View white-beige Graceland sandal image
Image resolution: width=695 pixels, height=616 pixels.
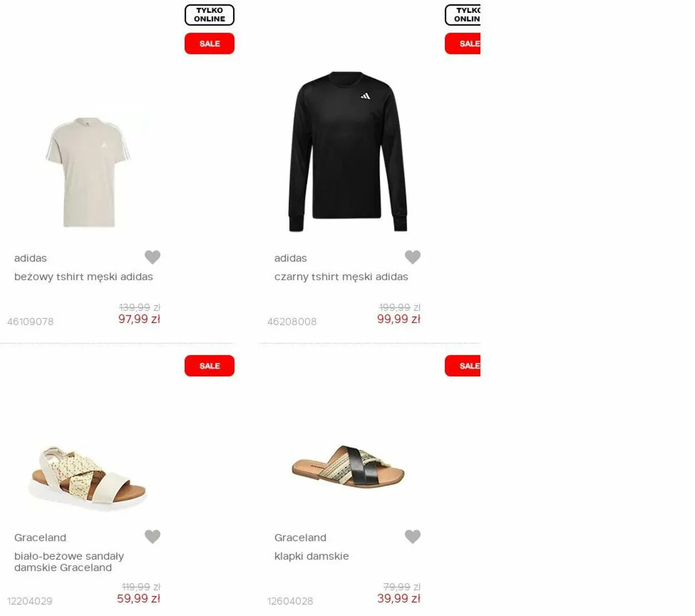(87, 478)
